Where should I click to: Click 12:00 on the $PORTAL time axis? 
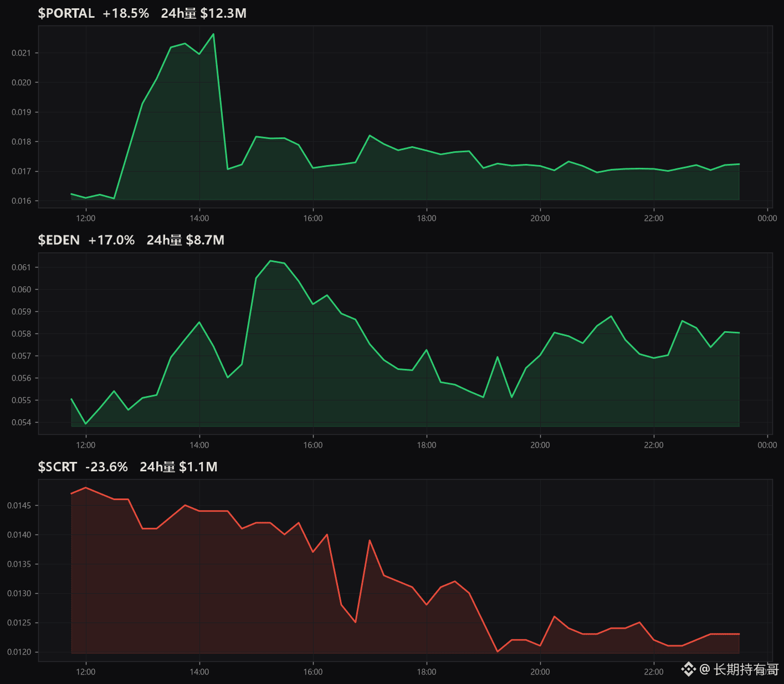click(86, 218)
